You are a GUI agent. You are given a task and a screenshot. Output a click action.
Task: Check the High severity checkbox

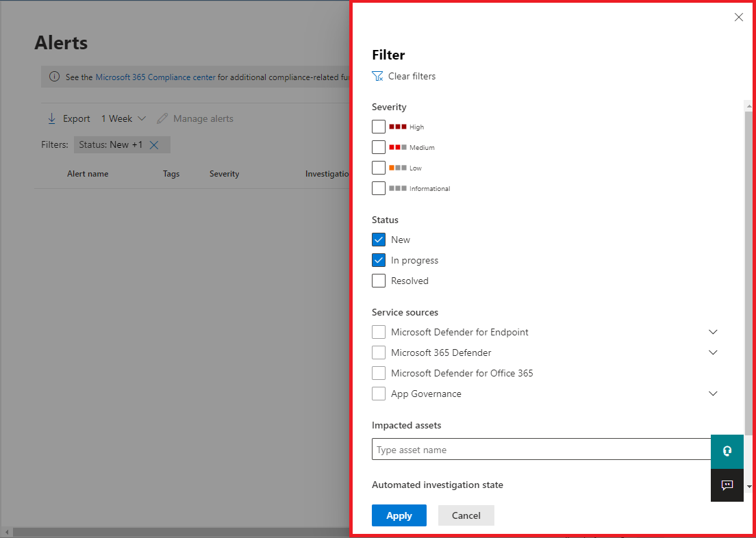379,127
